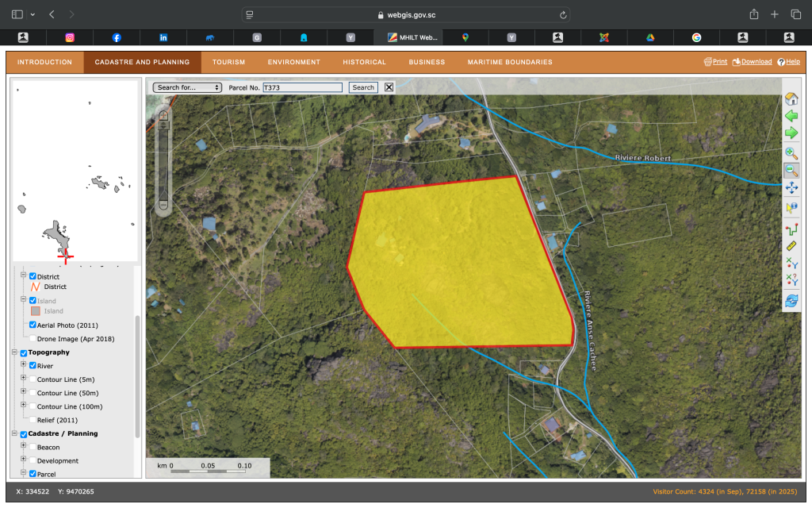This screenshot has width=812, height=508.
Task: Click the Home full-extent map icon
Action: (x=791, y=99)
